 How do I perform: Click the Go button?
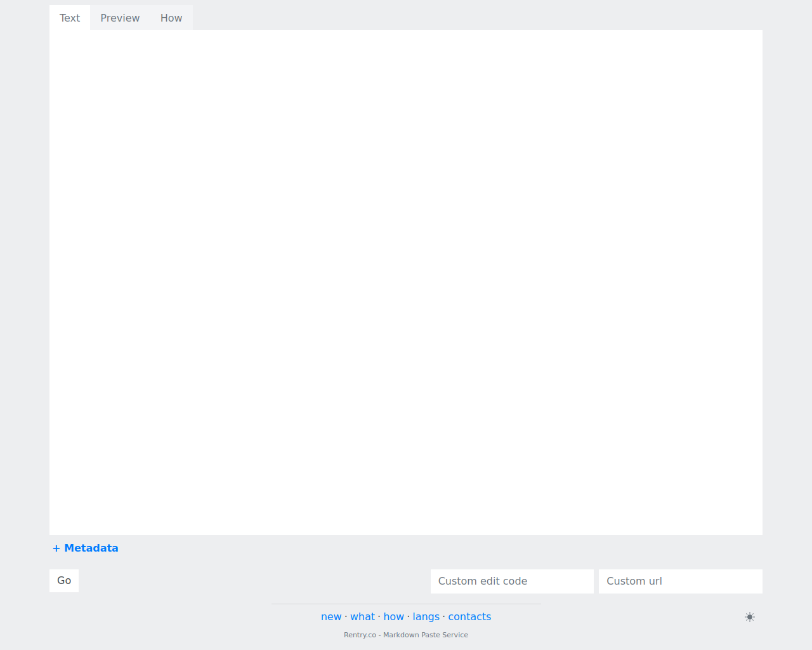click(x=64, y=581)
